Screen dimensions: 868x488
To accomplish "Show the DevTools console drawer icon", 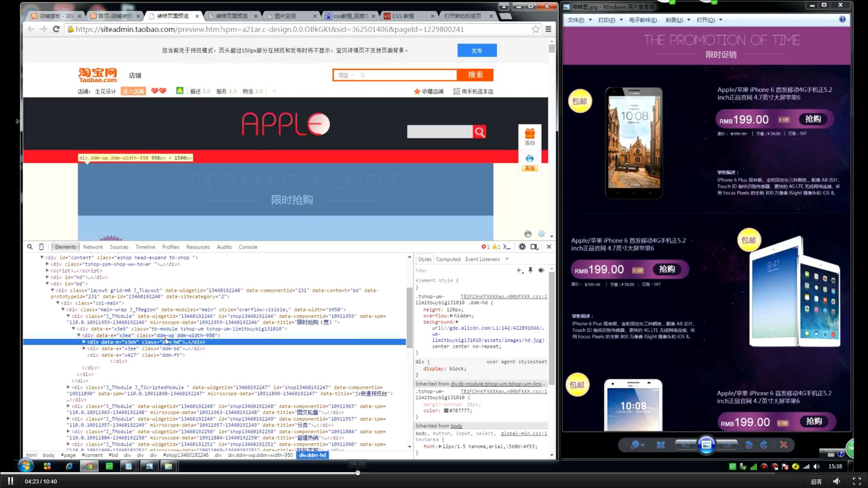I will pos(507,247).
